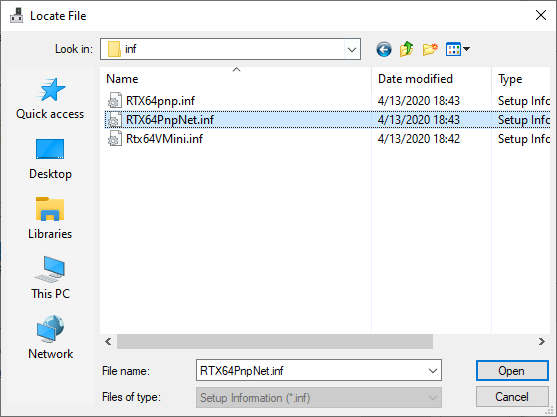Open Libraries in places bar
557x417 pixels.
tap(50, 219)
